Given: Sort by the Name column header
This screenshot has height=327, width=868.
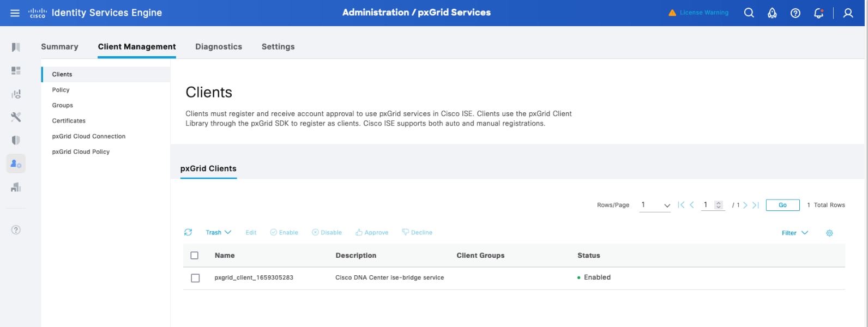Looking at the screenshot, I should [225, 256].
